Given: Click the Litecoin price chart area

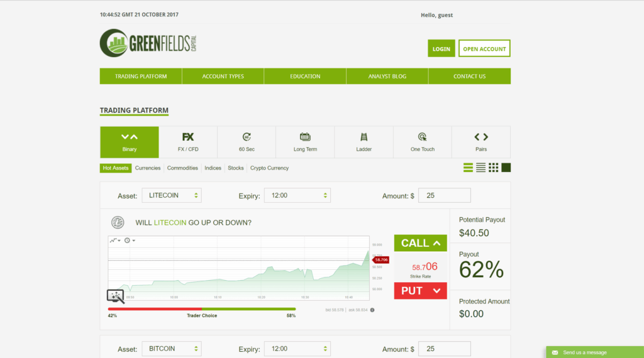Looking at the screenshot, I should (x=238, y=268).
